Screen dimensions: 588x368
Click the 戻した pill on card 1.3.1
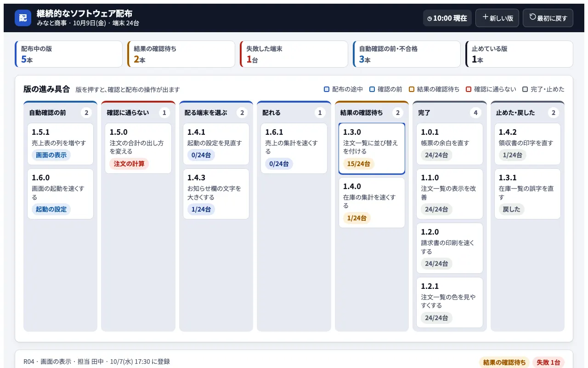tap(512, 209)
